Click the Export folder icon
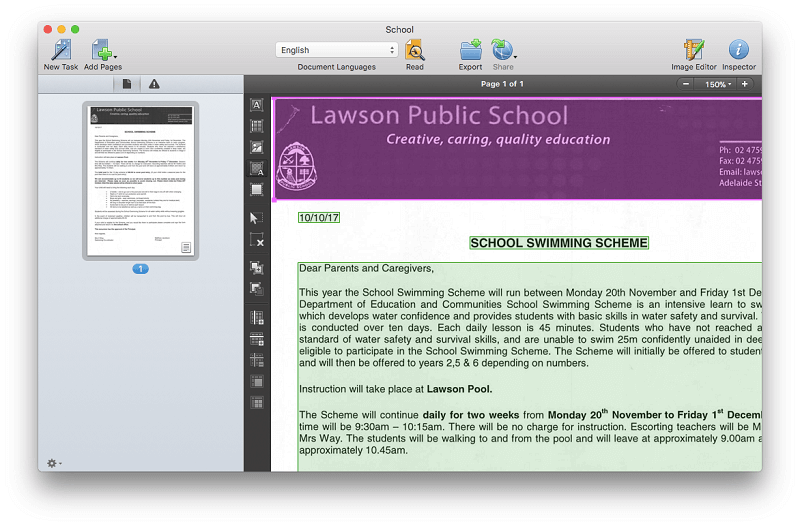The height and width of the screenshot is (526, 800). pos(470,50)
